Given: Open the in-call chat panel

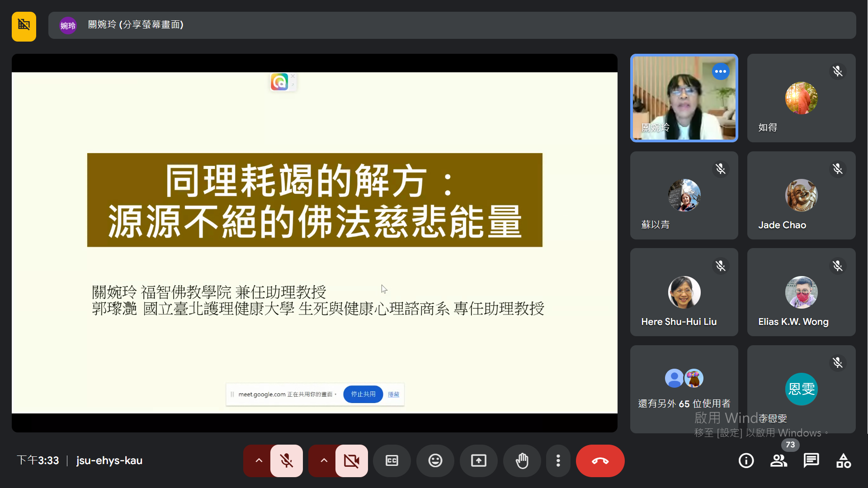Looking at the screenshot, I should 811,460.
